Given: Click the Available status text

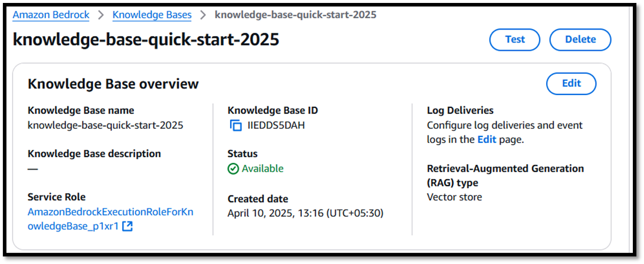Looking at the screenshot, I should coord(262,168).
